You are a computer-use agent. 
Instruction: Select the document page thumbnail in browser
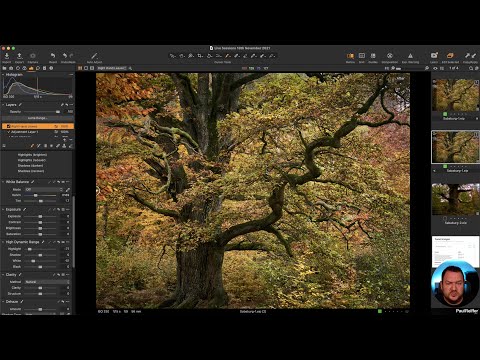(x=455, y=252)
